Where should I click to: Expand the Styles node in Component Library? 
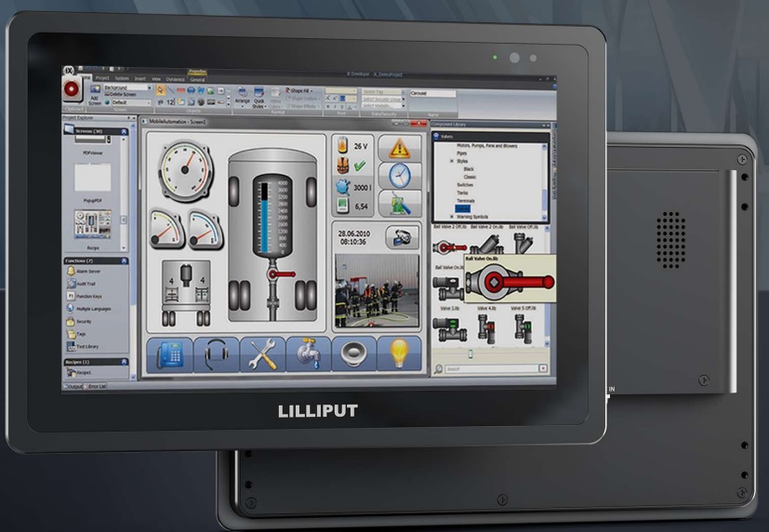[452, 161]
